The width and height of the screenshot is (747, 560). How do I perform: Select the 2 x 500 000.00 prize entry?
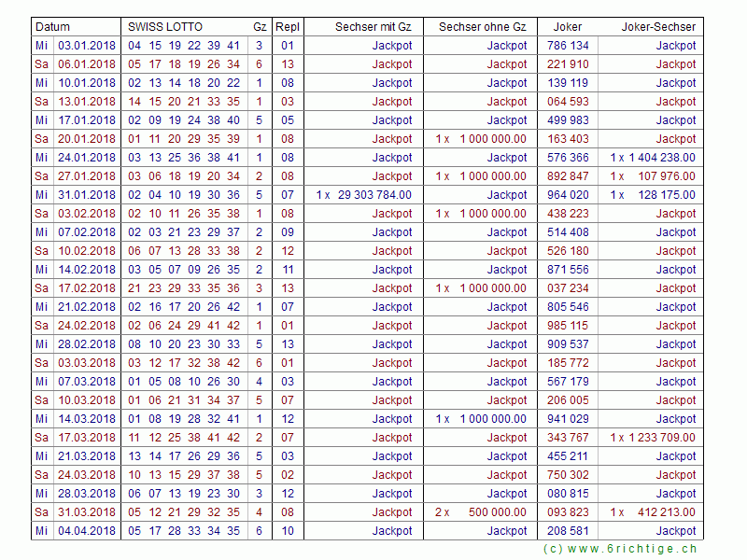pyautogui.click(x=481, y=512)
